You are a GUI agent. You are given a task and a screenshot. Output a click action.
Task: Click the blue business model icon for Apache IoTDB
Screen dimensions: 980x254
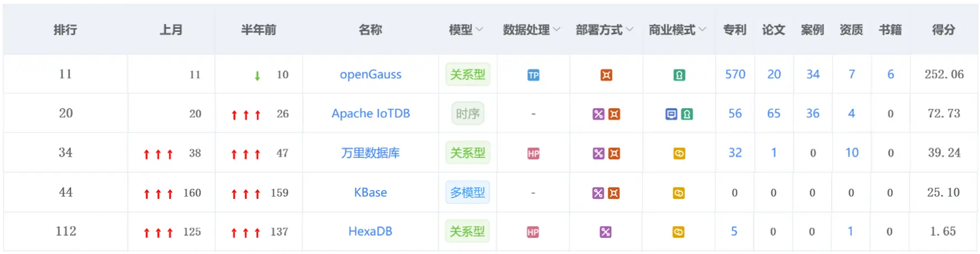(x=671, y=114)
